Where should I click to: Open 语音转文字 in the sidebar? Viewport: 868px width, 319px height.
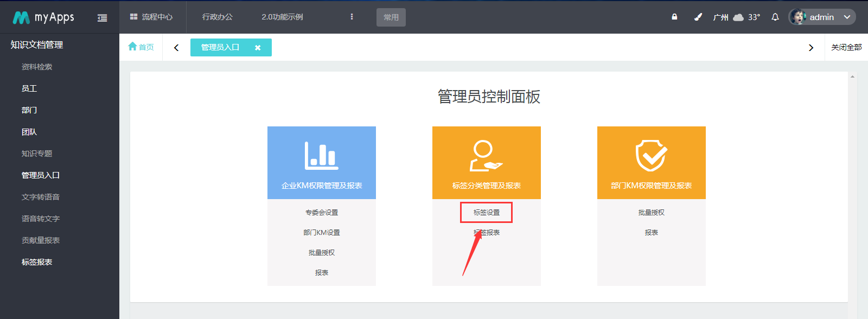coord(41,219)
